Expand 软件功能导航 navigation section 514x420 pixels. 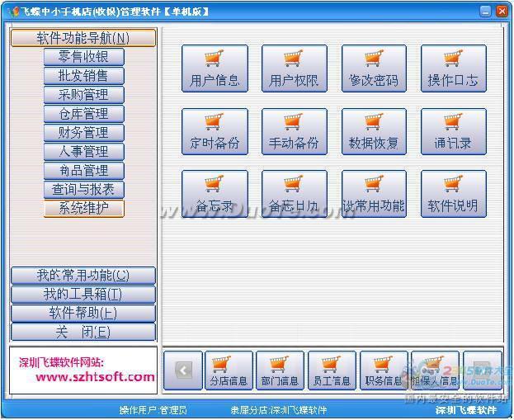tap(83, 38)
